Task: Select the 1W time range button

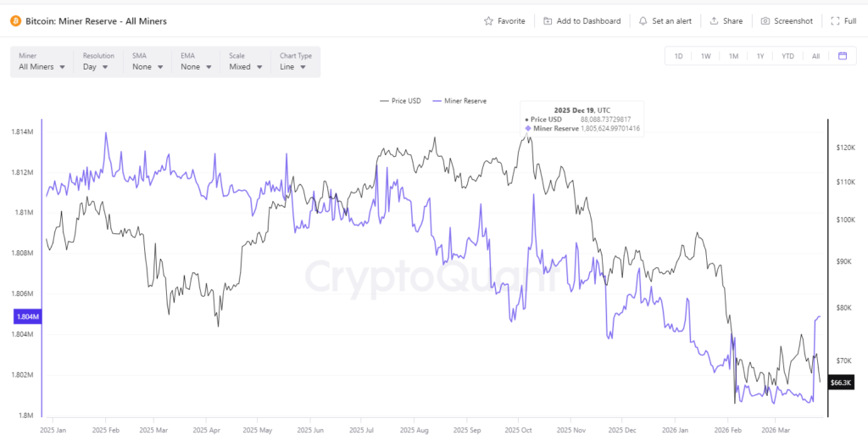Action: [x=705, y=56]
